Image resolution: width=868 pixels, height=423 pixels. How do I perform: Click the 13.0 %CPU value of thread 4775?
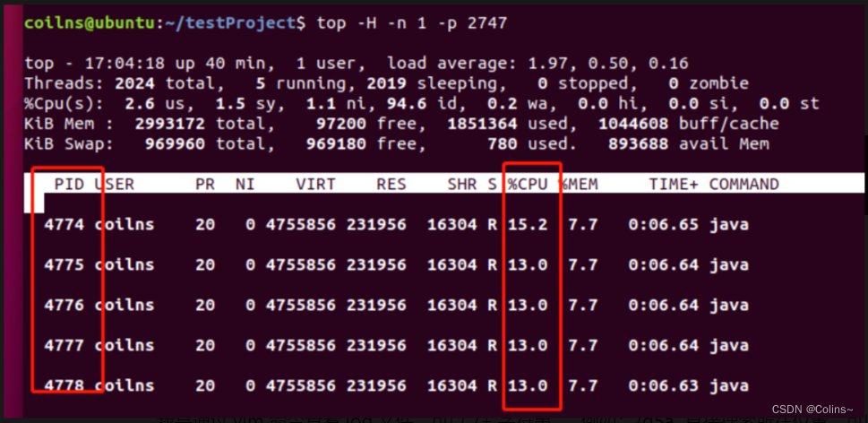tap(528, 264)
